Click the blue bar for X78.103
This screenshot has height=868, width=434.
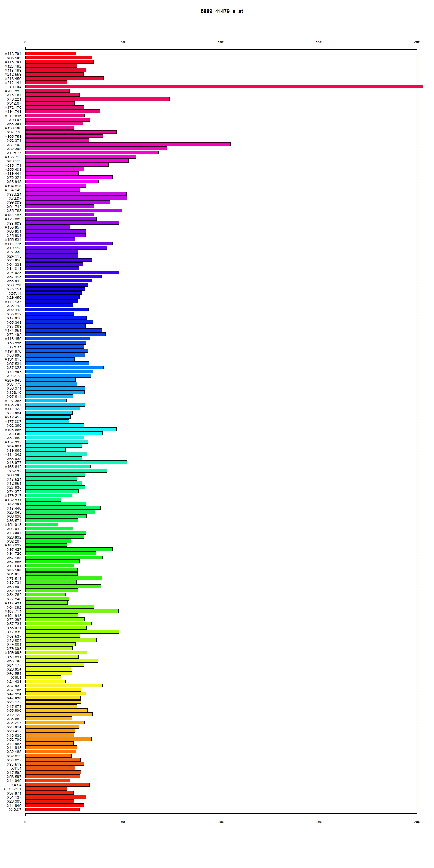click(x=65, y=335)
